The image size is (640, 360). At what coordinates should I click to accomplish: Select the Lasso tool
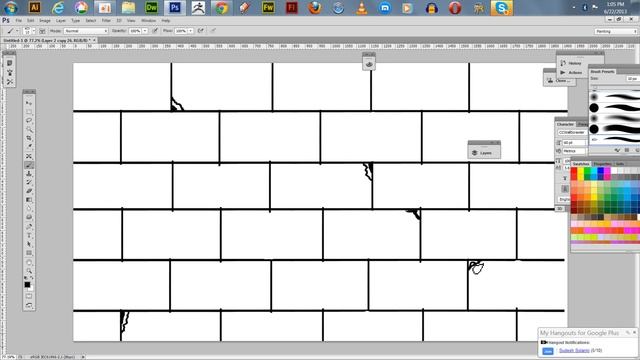(29, 120)
